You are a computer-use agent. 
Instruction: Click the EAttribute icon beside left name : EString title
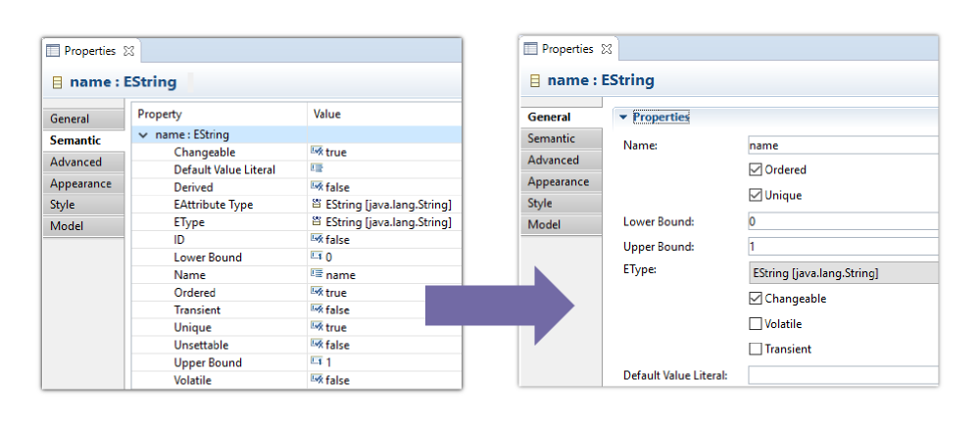point(57,83)
